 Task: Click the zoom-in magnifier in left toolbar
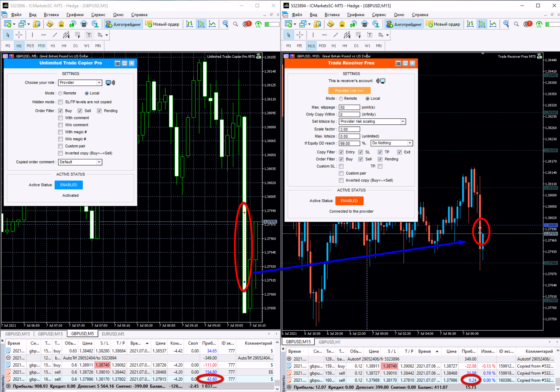tap(225, 24)
